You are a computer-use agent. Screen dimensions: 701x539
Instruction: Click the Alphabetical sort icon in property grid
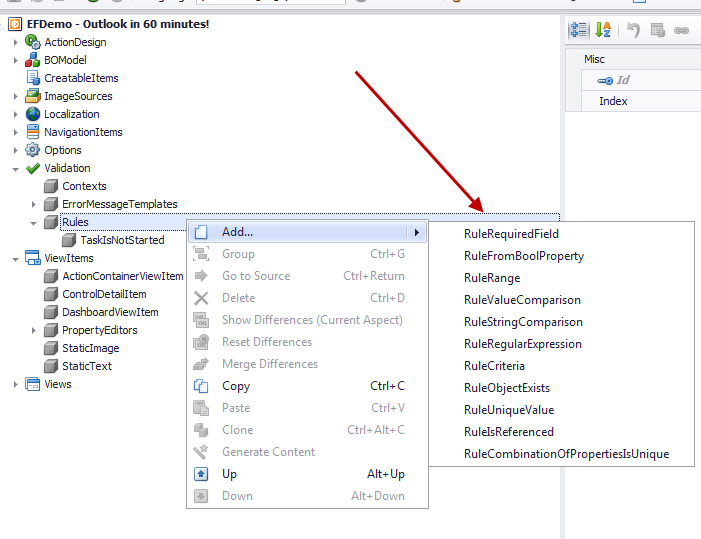click(603, 30)
